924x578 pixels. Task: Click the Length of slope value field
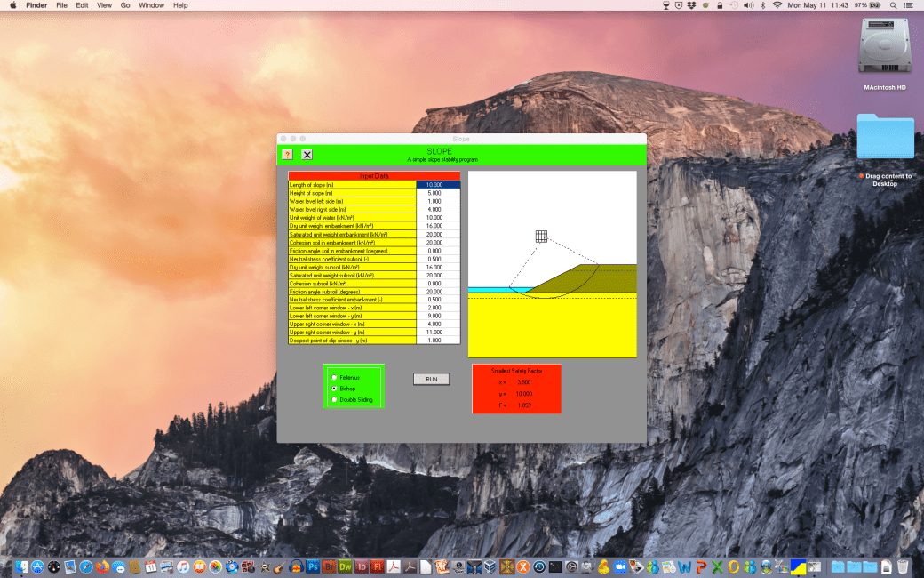coord(437,184)
